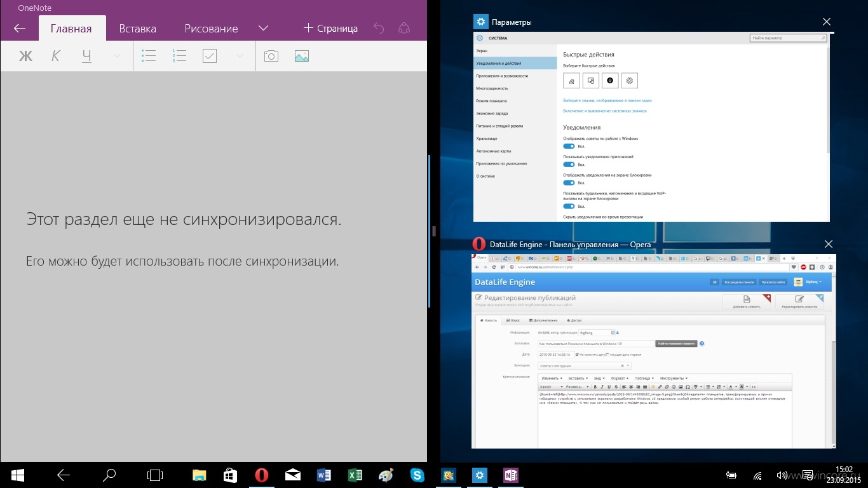Go back with the OneNote back arrow

tap(19, 28)
